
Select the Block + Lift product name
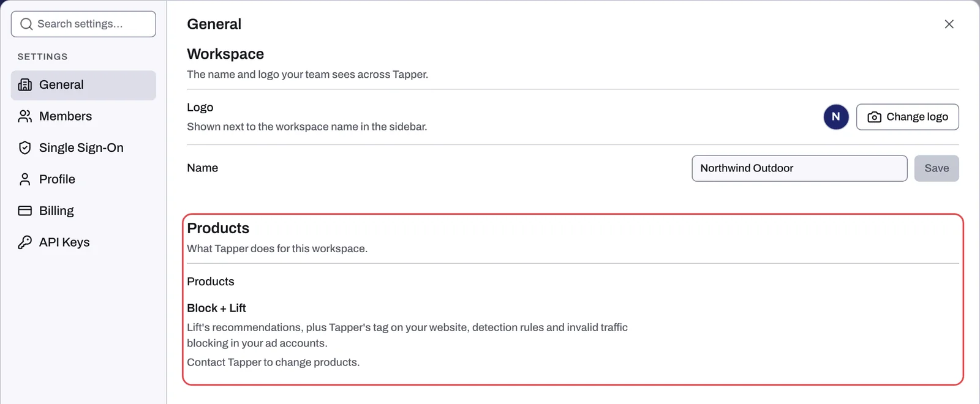click(x=216, y=308)
